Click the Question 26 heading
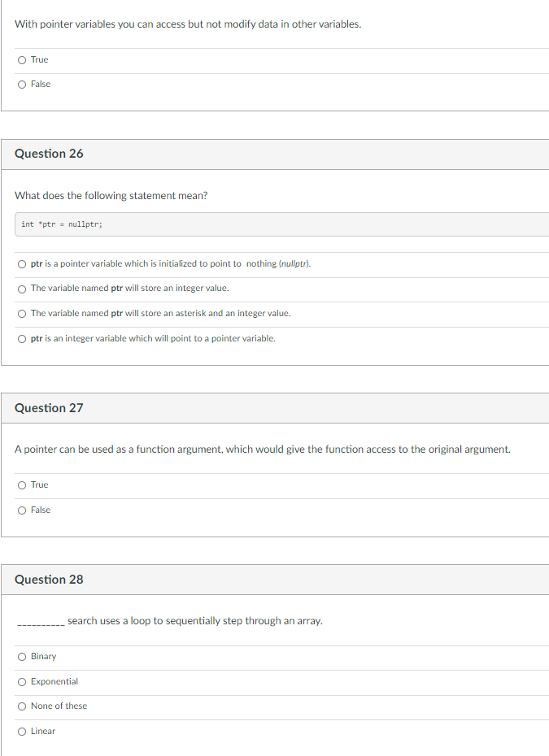Image resolution: width=549 pixels, height=756 pixels. tap(49, 154)
